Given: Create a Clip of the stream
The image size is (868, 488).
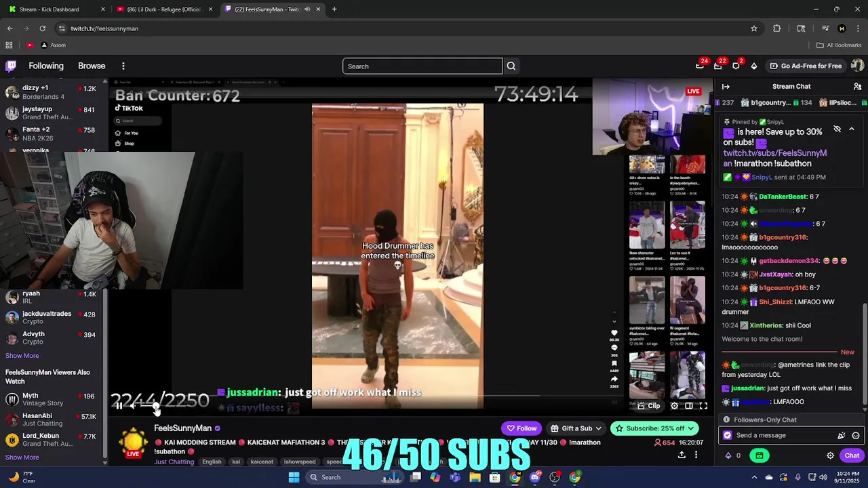Looking at the screenshot, I should point(648,406).
